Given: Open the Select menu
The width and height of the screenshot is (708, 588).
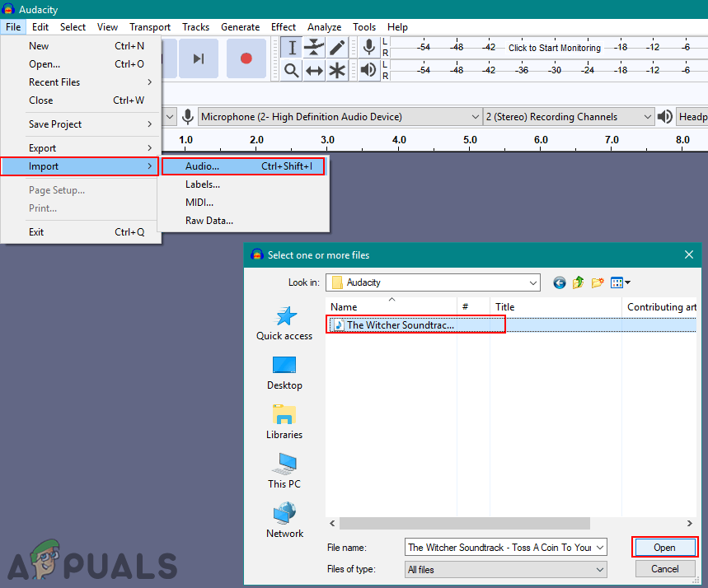Looking at the screenshot, I should pos(73,27).
